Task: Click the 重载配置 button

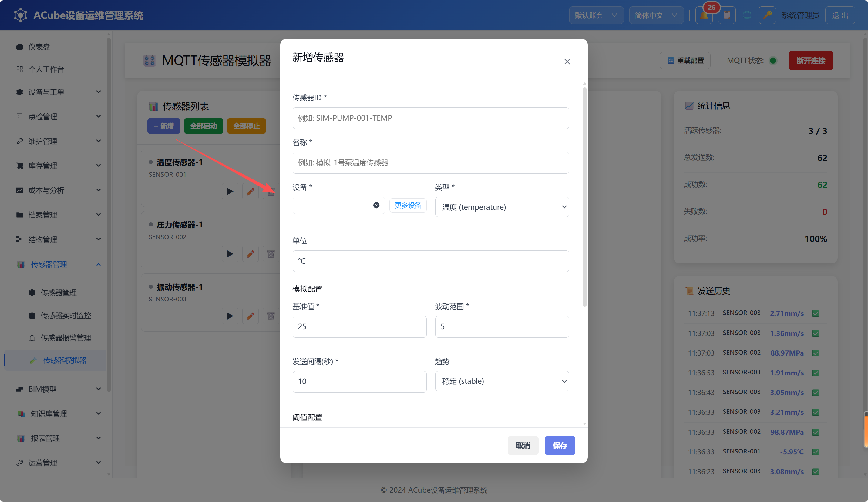Action: 685,60
